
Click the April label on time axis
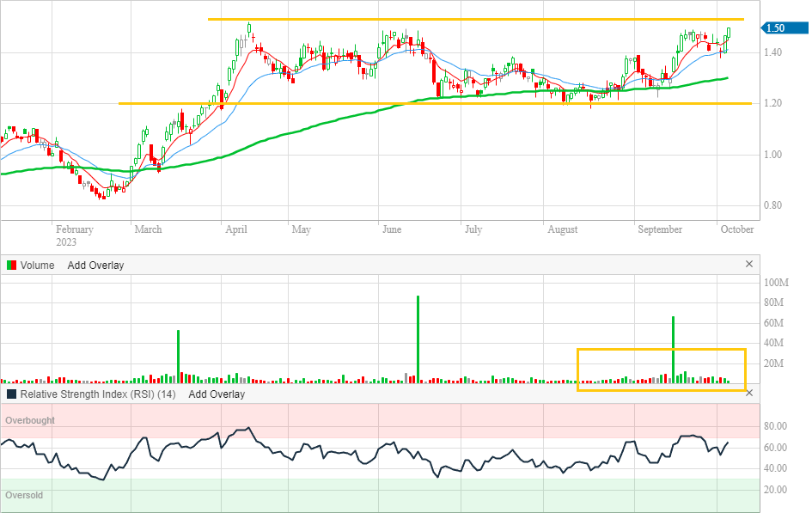[x=236, y=229]
